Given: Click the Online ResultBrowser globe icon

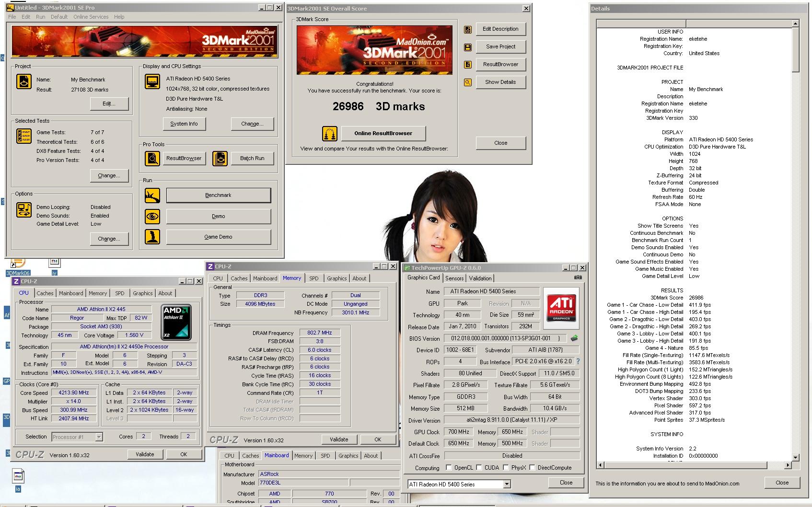Looking at the screenshot, I should (x=330, y=133).
